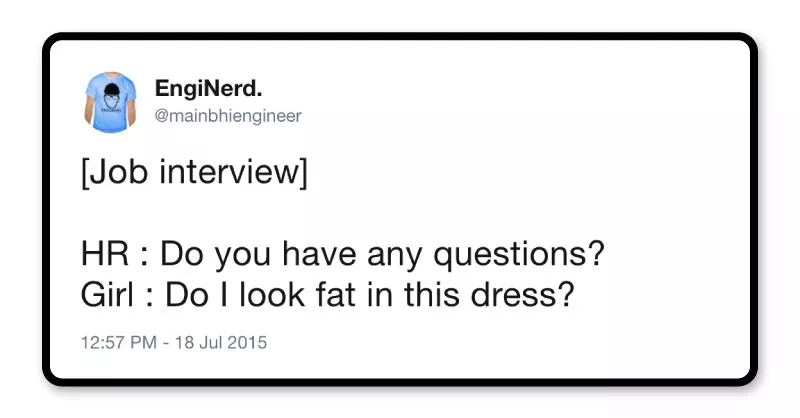
Task: Click the 18 Jul 2015 date
Action: (223, 342)
